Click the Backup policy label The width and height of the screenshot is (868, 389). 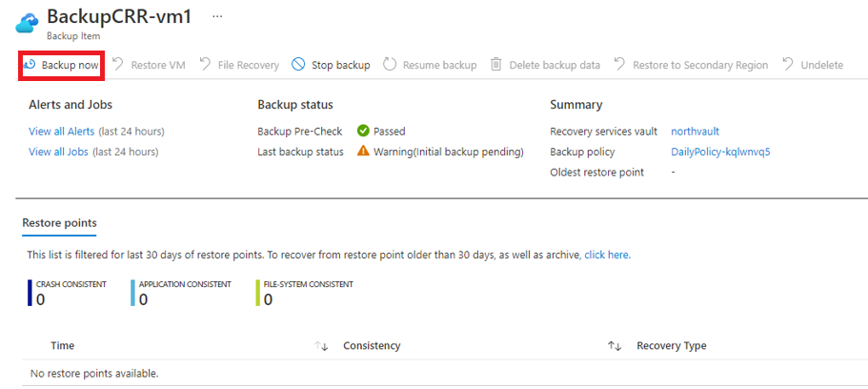tap(582, 152)
